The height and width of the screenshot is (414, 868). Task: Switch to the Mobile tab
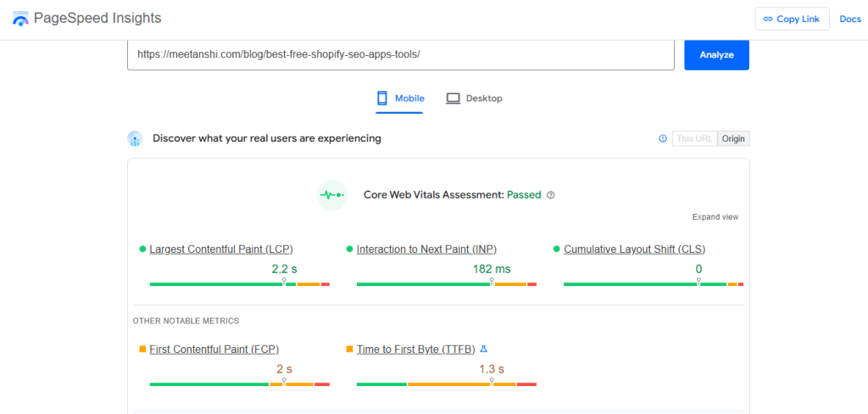(400, 98)
